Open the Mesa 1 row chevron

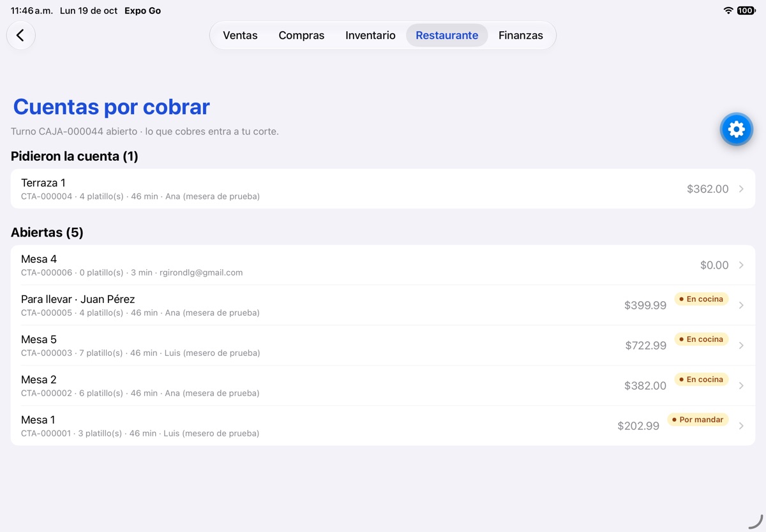pos(741,425)
